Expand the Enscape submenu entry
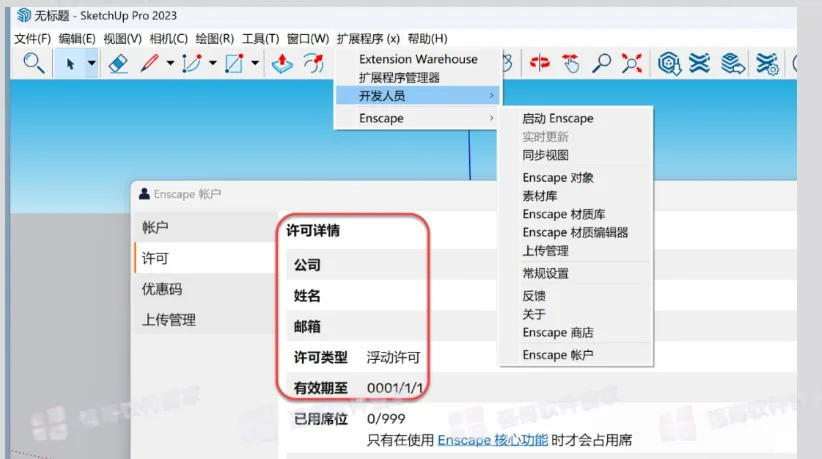 click(x=418, y=118)
